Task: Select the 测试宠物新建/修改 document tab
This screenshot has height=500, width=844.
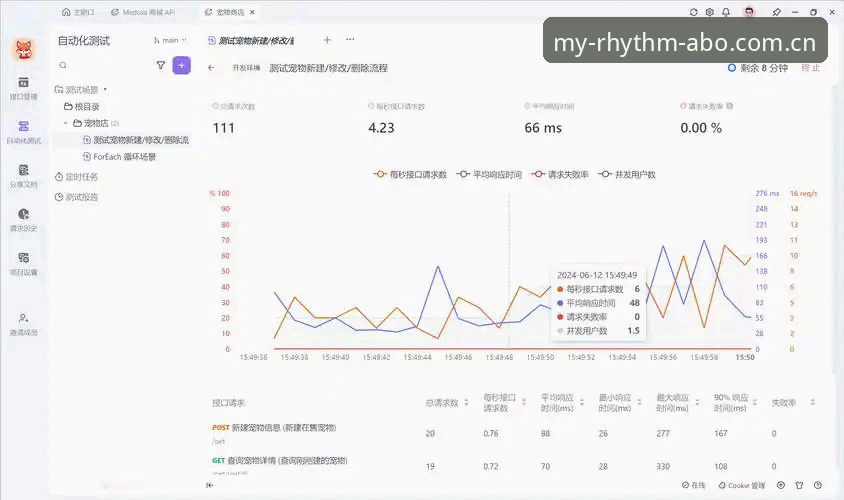Action: point(251,40)
